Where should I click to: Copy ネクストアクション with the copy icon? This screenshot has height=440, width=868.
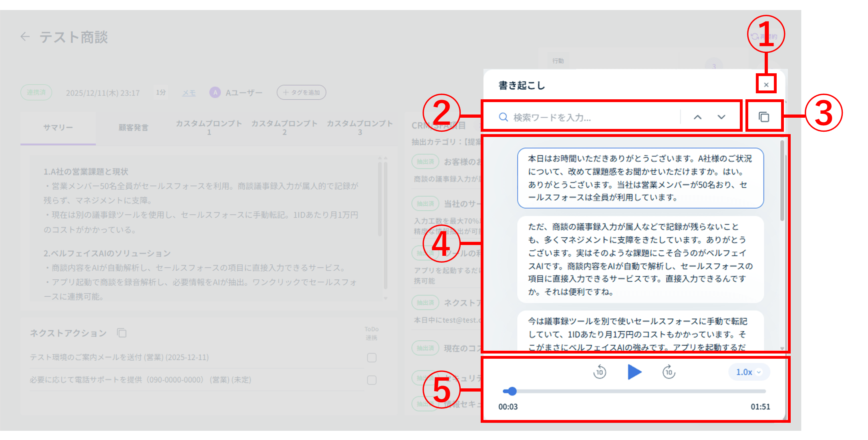pyautogui.click(x=122, y=333)
